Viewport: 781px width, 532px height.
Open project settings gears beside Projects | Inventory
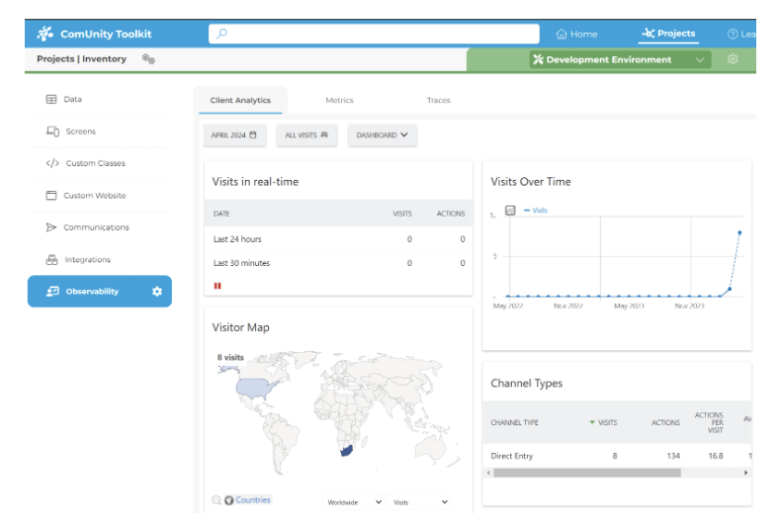(x=148, y=59)
